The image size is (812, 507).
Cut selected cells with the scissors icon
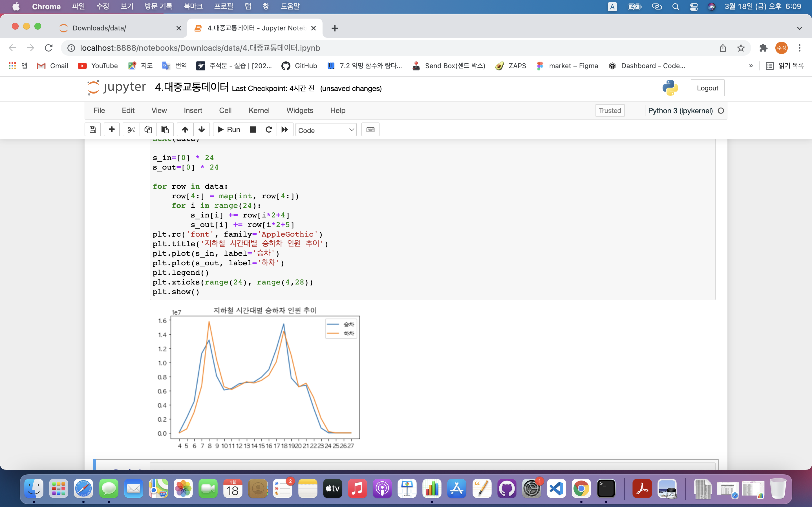[x=131, y=130]
